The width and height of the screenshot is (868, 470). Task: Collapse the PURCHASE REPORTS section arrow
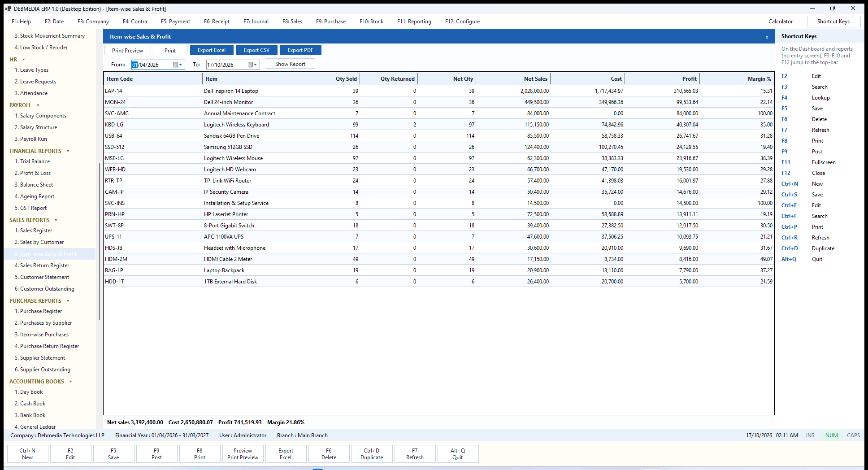pyautogui.click(x=68, y=301)
